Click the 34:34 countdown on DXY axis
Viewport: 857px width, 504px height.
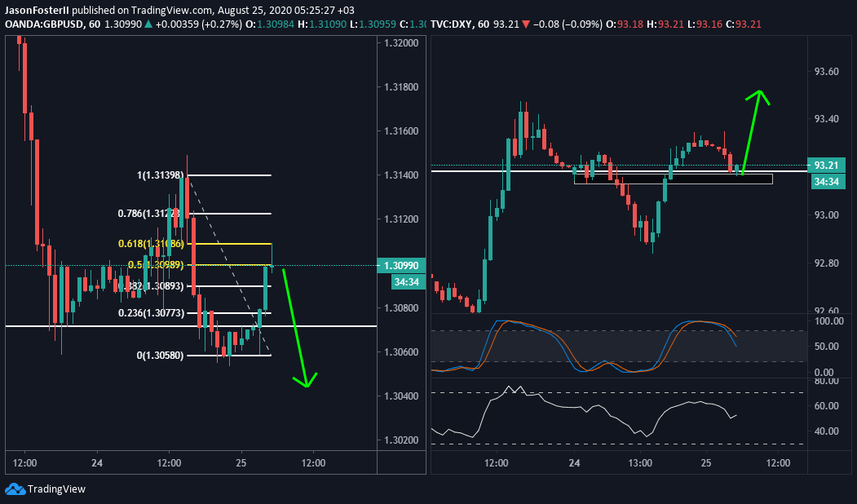point(826,182)
